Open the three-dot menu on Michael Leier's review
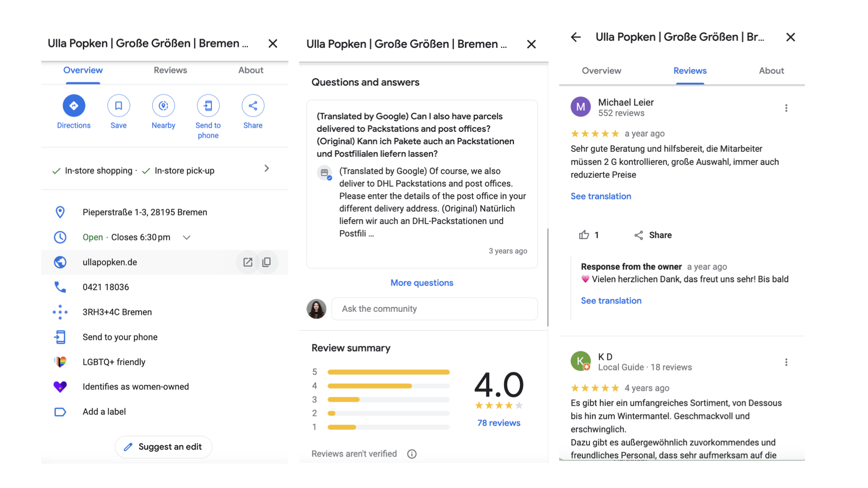The height and width of the screenshot is (488, 868). pyautogui.click(x=787, y=108)
